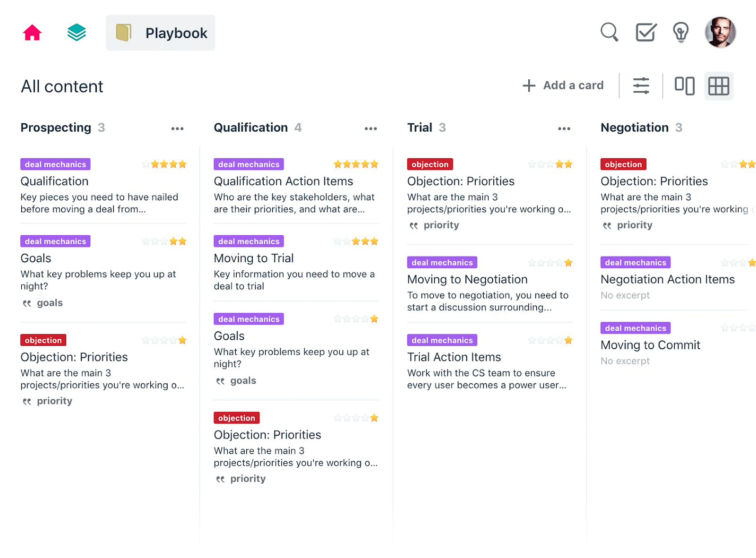Switch to the grid board view
This screenshot has height=558, width=756.
click(719, 86)
